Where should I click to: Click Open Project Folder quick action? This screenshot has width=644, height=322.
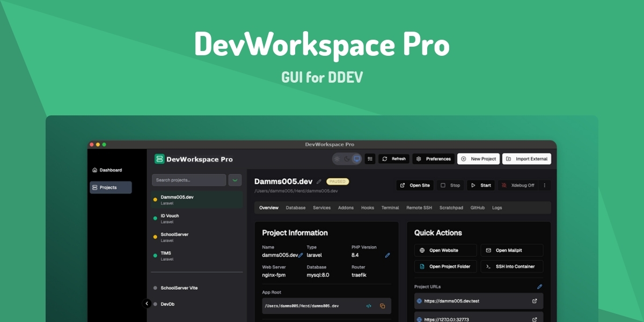tap(445, 266)
